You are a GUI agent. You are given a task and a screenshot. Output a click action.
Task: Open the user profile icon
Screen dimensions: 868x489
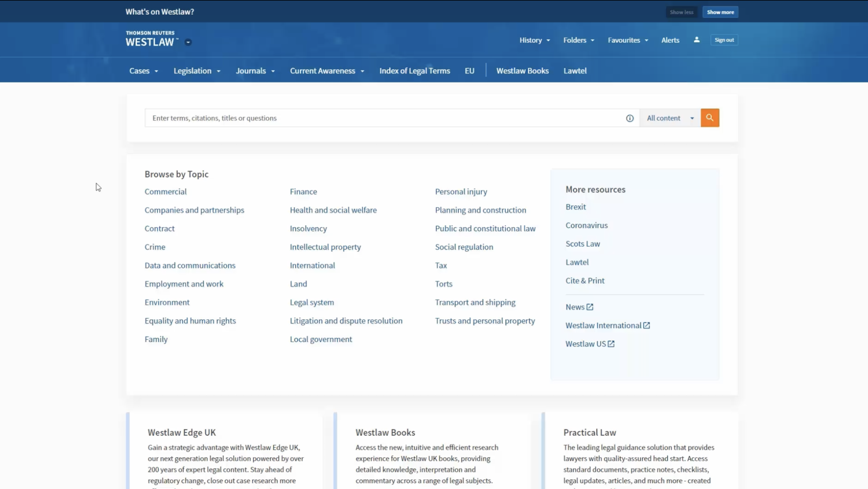(696, 40)
